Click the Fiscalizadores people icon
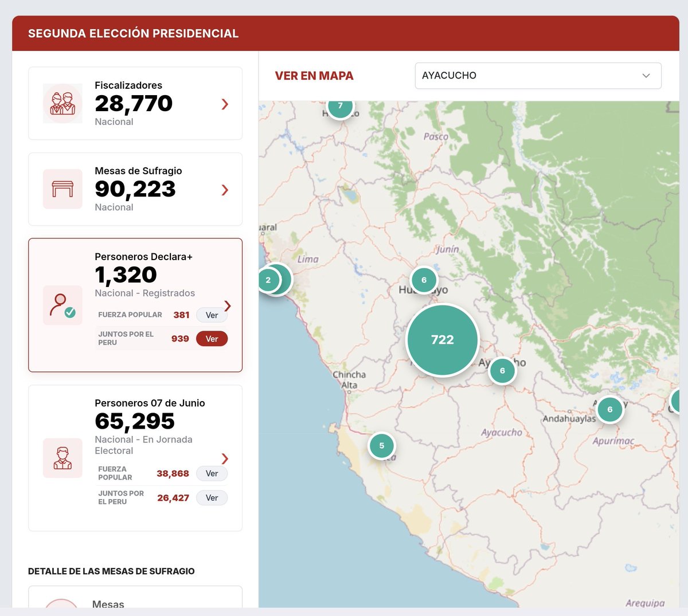Screen dimensions: 688x616 pyautogui.click(x=62, y=104)
